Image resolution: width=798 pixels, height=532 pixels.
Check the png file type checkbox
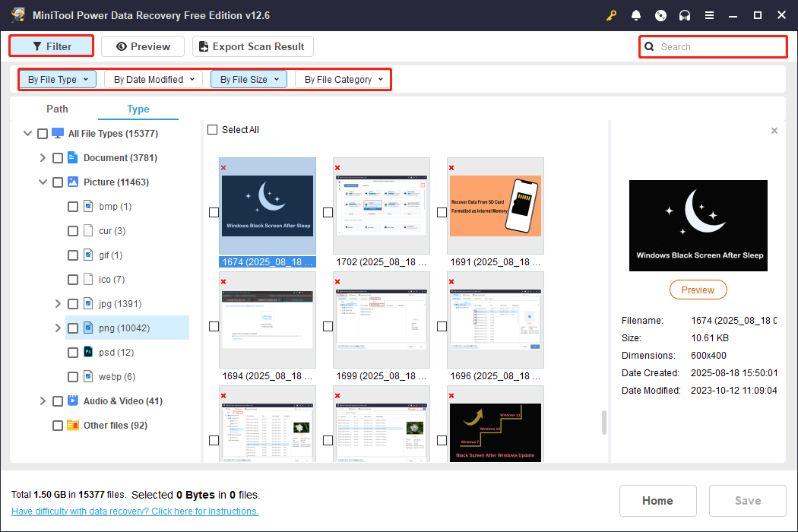[73, 328]
